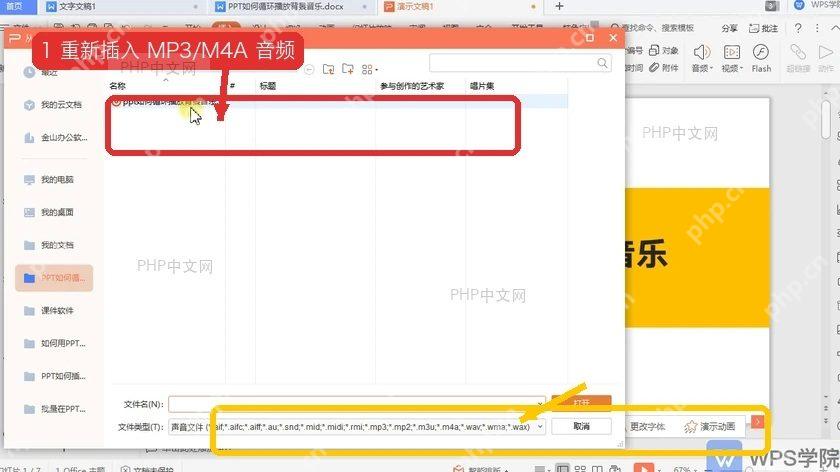Screen dimensions: 840x472
Task: Switch to the 首页 home tab
Action: pos(15,6)
